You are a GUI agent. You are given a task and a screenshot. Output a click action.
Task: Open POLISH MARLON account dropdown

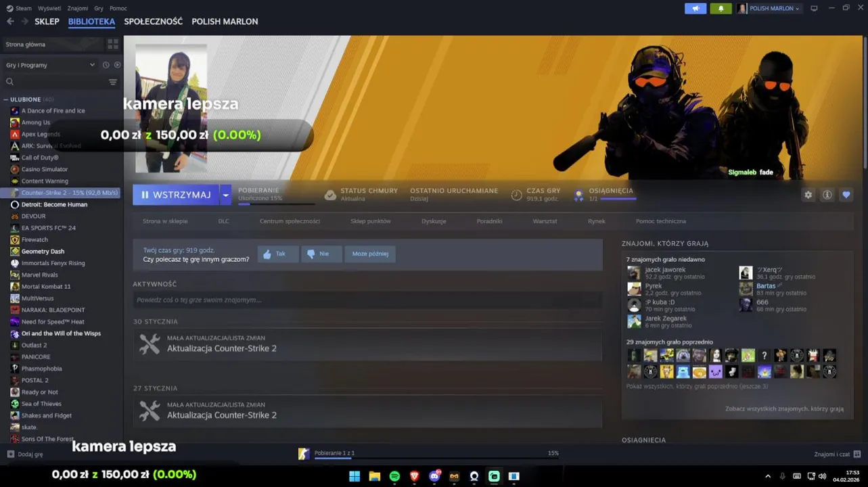click(769, 8)
